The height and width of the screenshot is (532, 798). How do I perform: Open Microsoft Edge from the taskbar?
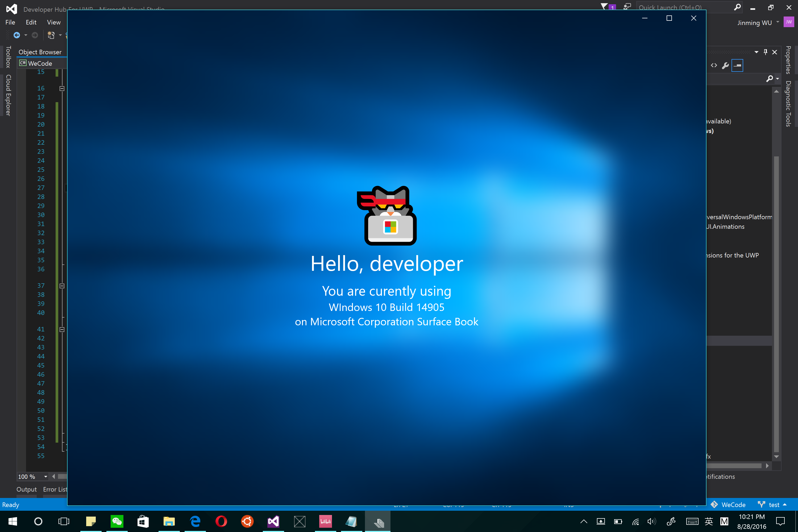click(195, 521)
